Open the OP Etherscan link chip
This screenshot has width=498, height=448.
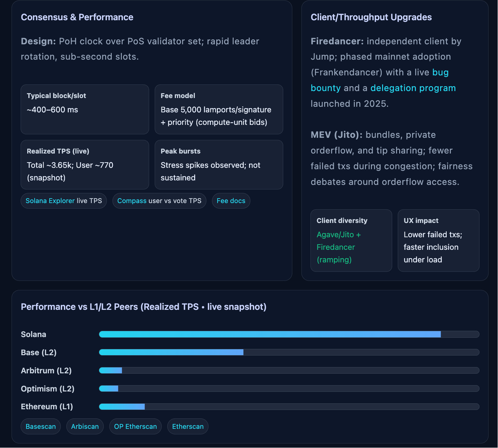pyautogui.click(x=135, y=426)
